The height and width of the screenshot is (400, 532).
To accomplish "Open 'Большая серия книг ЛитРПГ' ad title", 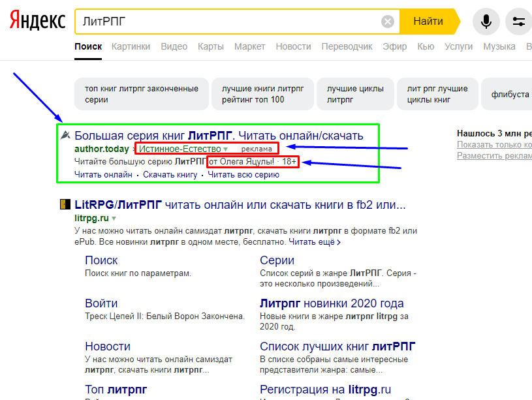I will click(219, 136).
